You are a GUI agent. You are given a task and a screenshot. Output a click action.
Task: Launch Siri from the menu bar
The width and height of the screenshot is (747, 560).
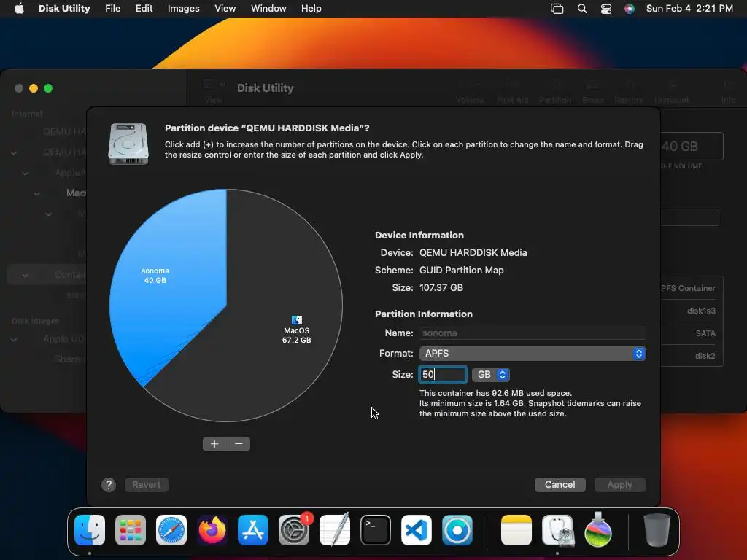point(630,8)
